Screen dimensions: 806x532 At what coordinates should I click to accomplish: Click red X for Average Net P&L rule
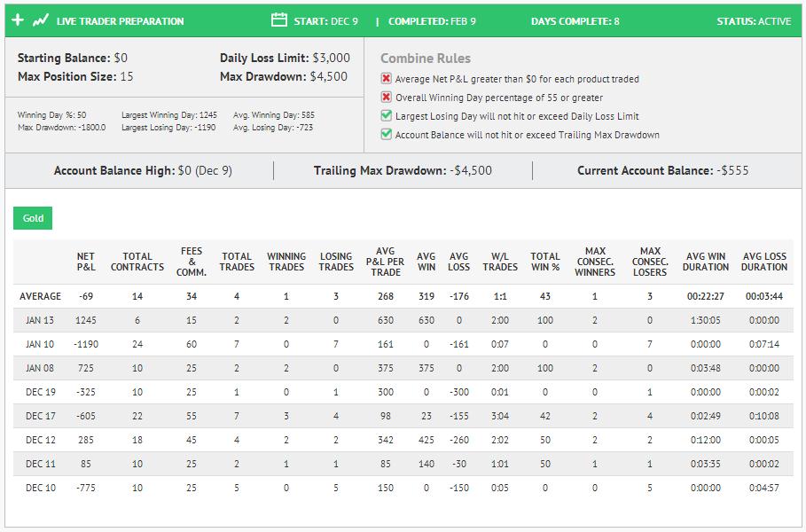386,79
